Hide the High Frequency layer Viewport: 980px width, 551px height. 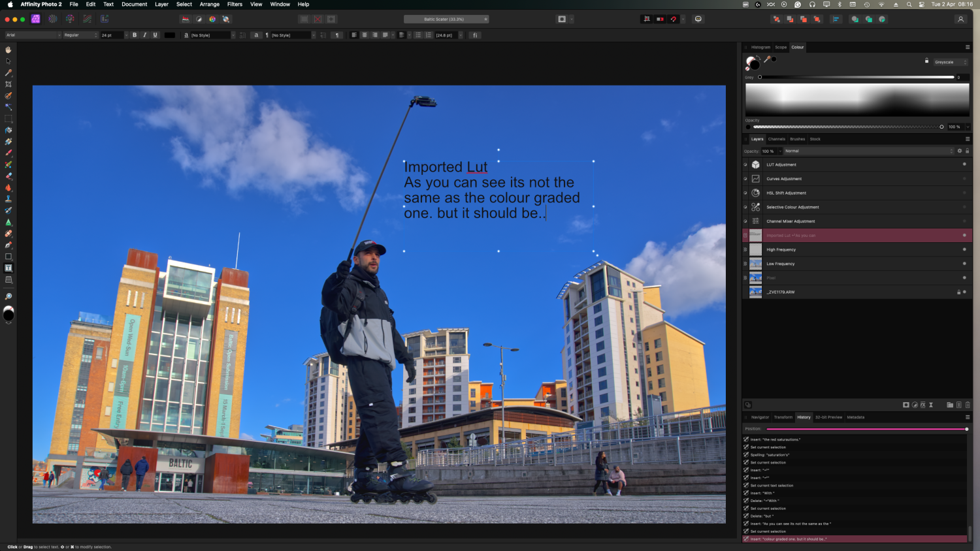[964, 249]
